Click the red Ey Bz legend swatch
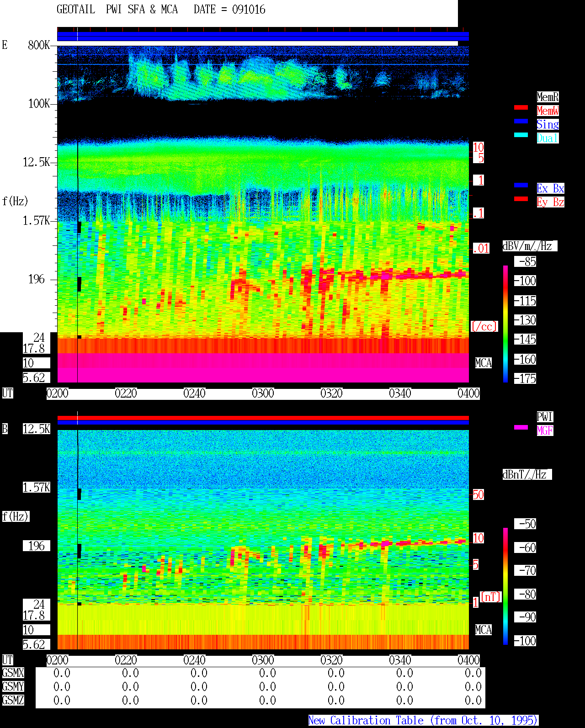 click(x=521, y=199)
